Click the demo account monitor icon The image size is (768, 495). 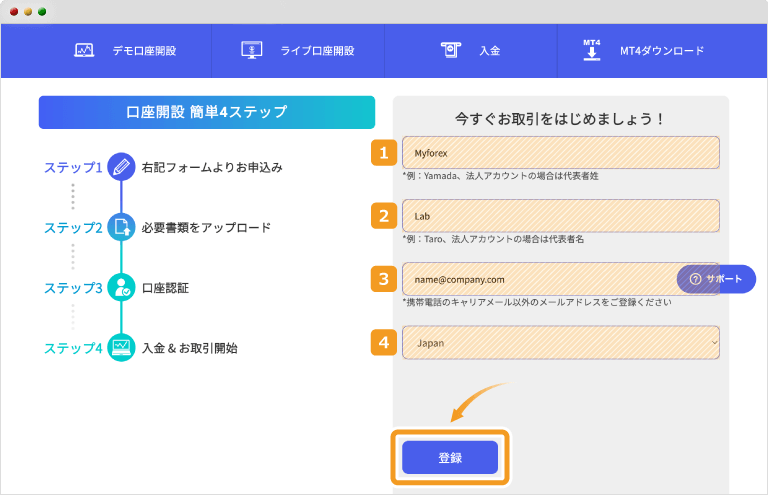(x=84, y=50)
